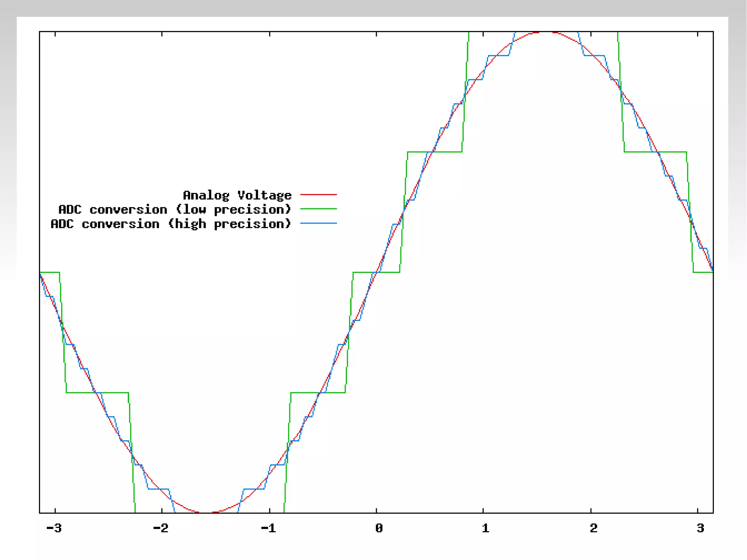Click the red sine curve's lowest trough
This screenshot has height=560, width=747.
[x=206, y=512]
